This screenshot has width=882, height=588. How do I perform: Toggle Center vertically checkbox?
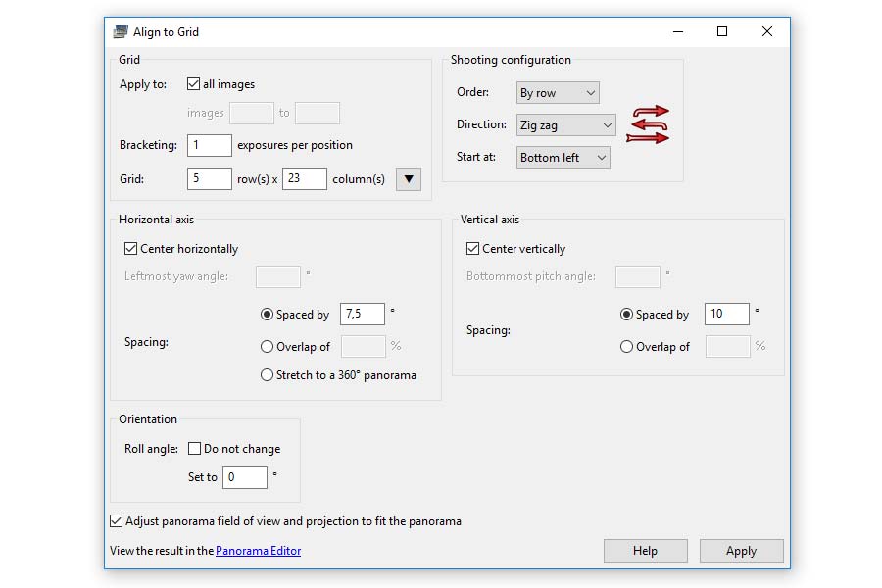[x=472, y=248]
